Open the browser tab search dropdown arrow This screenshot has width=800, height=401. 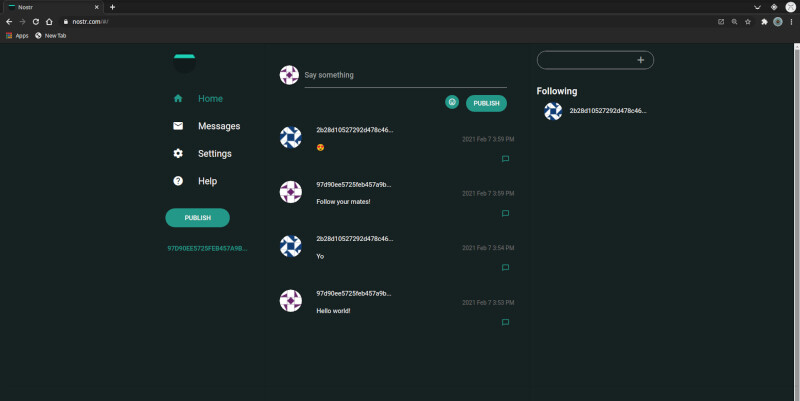(757, 7)
